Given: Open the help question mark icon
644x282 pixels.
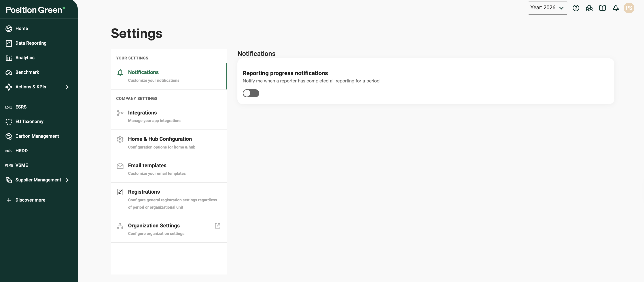Looking at the screenshot, I should [576, 8].
